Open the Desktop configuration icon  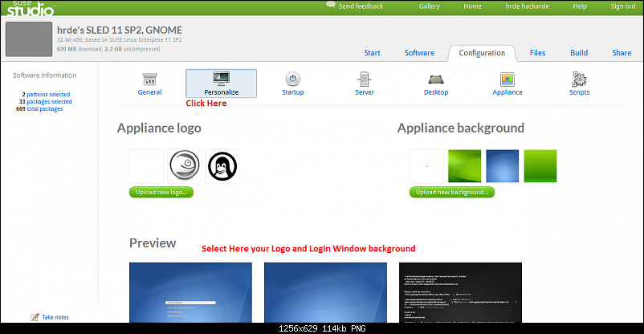point(436,79)
